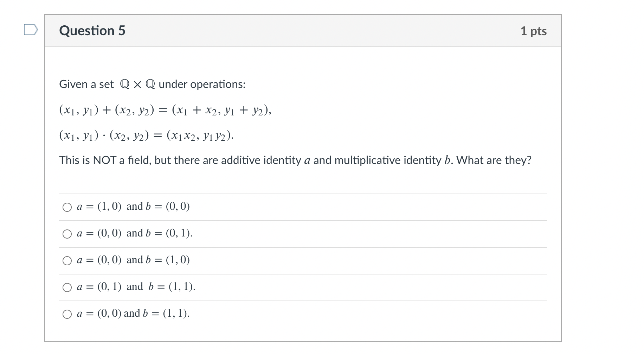Click the 1 pts label
Viewport: 644px width, 354px height.
[x=534, y=31]
